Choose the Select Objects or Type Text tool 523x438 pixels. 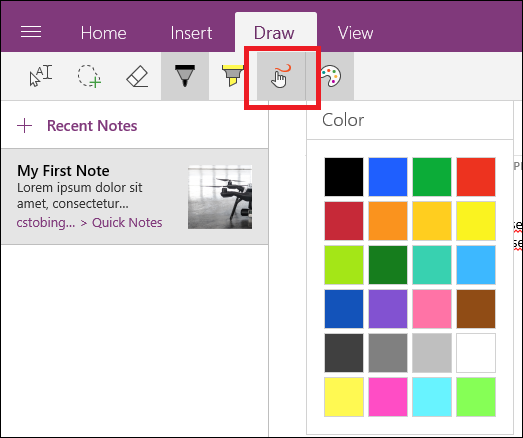click(41, 76)
